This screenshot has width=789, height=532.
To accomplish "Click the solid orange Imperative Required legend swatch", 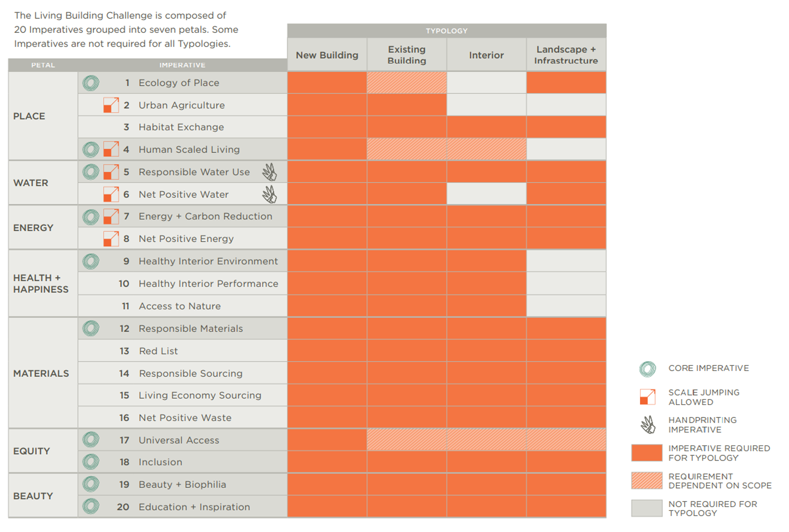I will click(647, 453).
